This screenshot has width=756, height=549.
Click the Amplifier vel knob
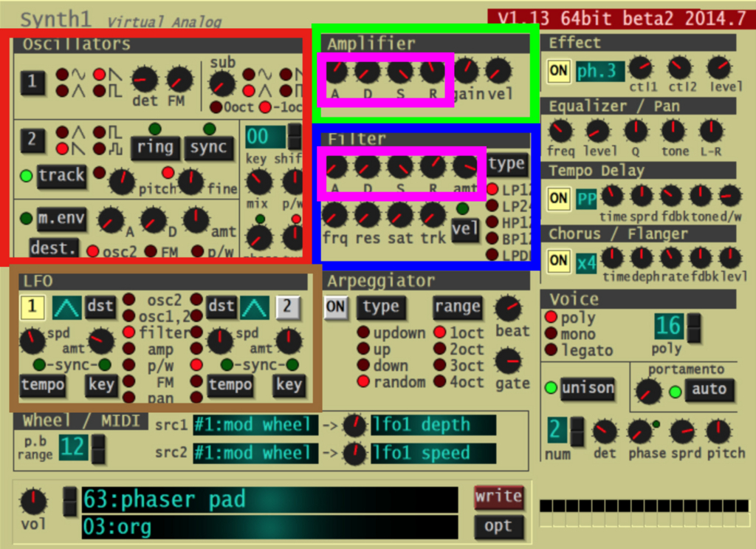(498, 70)
